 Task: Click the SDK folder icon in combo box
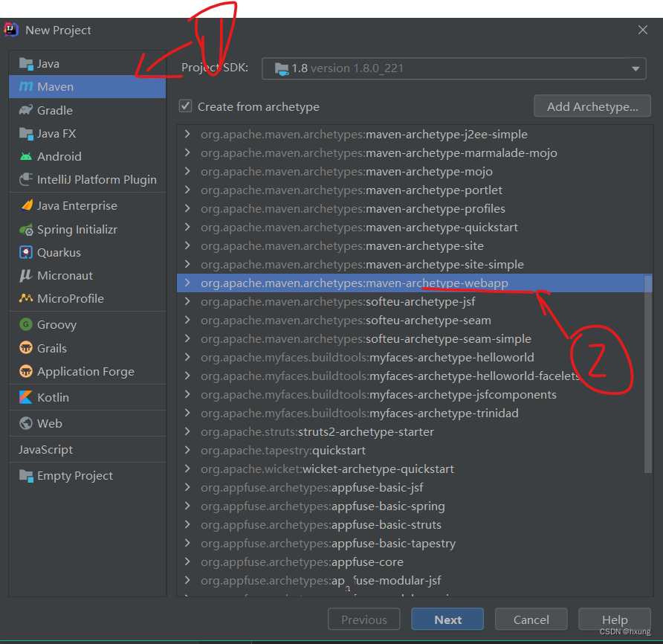(282, 68)
